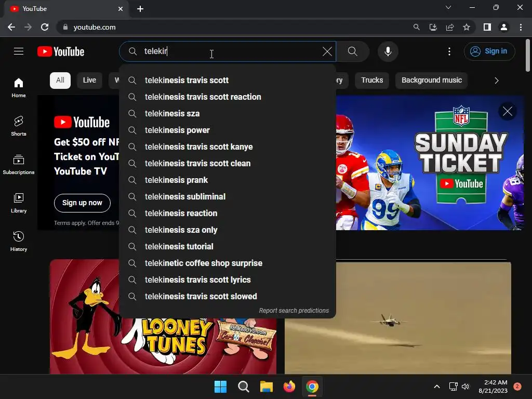Reload the page with refresh icon
The width and height of the screenshot is (532, 399).
pyautogui.click(x=45, y=27)
